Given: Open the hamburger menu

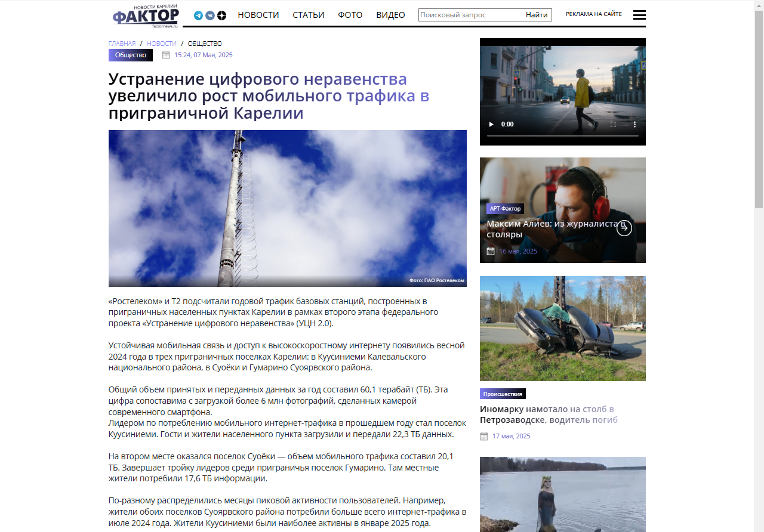Looking at the screenshot, I should (639, 15).
